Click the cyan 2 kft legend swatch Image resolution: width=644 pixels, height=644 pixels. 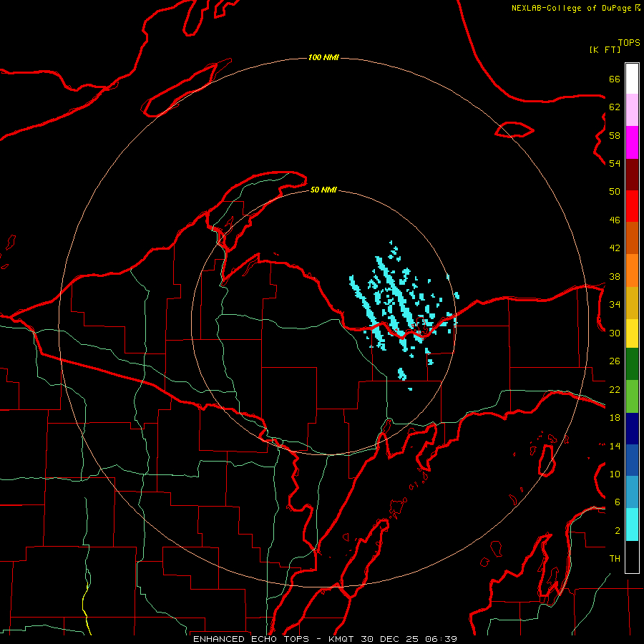tap(632, 525)
